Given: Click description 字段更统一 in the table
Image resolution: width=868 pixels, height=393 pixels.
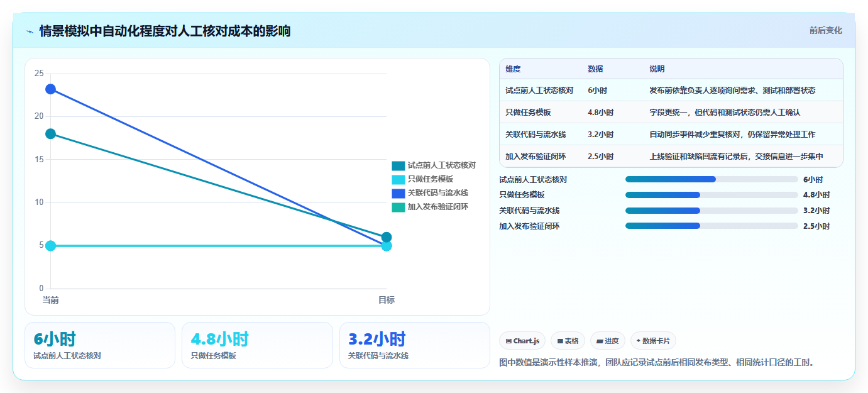Looking at the screenshot, I should [x=668, y=113].
